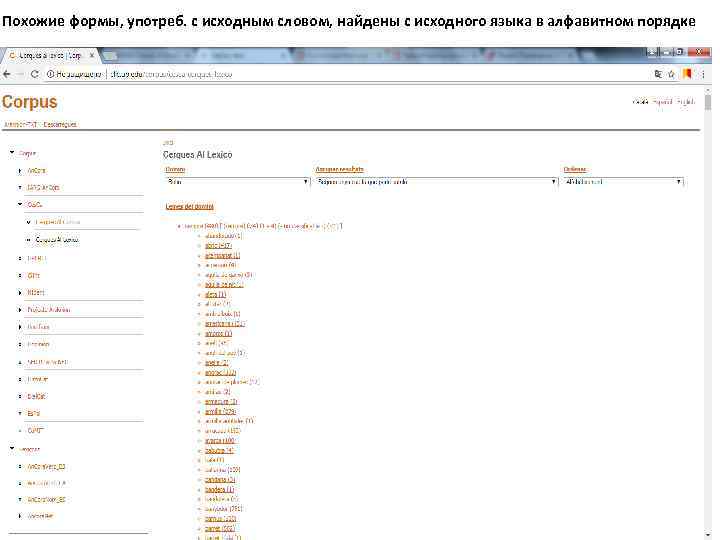Open the Ordenar dropdown

[x=624, y=182]
